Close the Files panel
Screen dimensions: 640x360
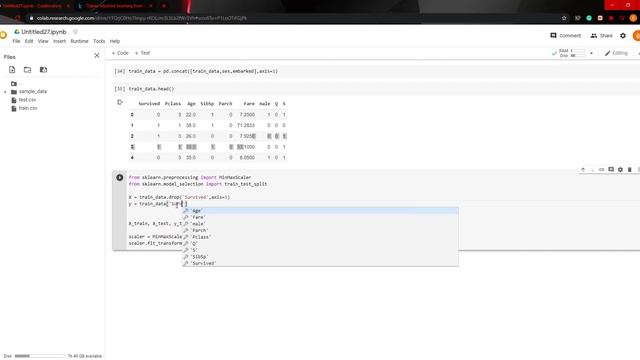point(97,56)
